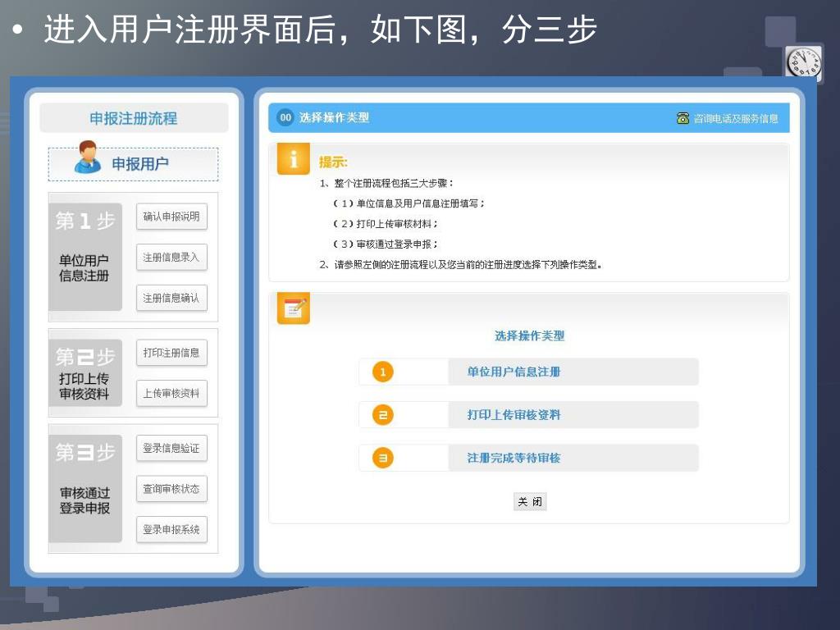Click 注册信息录入 step button

171,257
